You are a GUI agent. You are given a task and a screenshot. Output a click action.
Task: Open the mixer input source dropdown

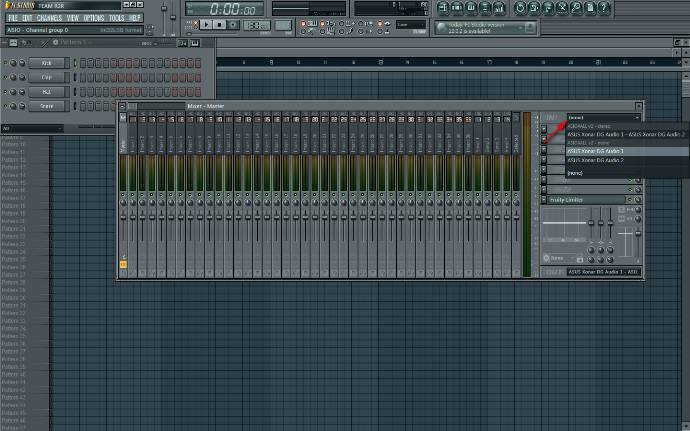[603, 118]
